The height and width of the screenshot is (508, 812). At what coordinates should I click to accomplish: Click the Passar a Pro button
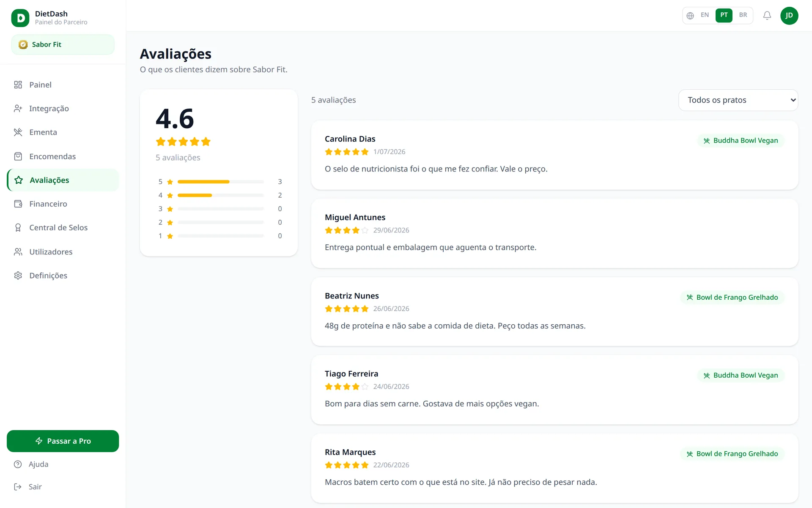coord(63,441)
